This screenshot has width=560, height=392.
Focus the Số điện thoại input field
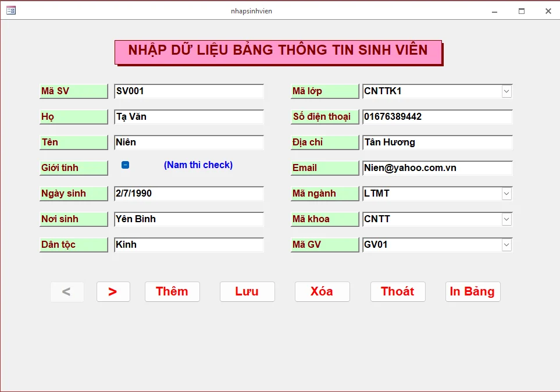(437, 117)
